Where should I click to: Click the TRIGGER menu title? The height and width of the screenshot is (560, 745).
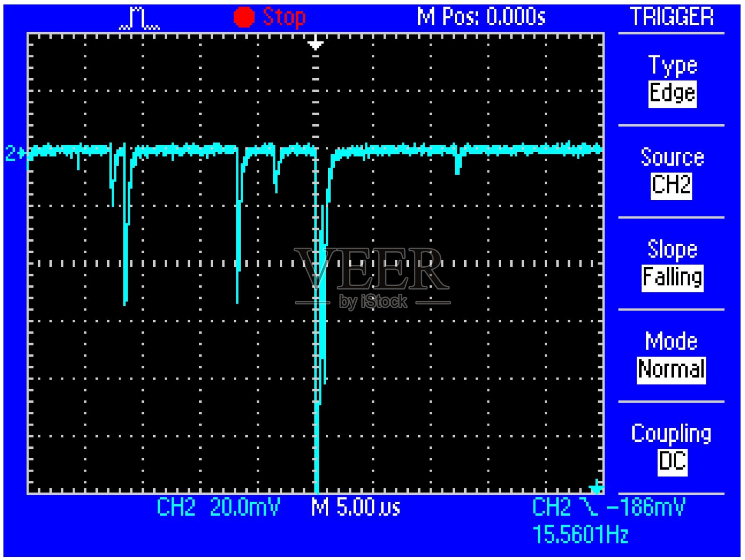[671, 17]
